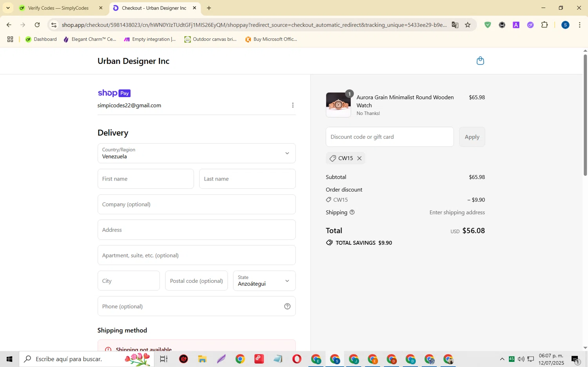Click the TOTAL SAVINGS $9.90 line
The width and height of the screenshot is (588, 367).
(359, 243)
